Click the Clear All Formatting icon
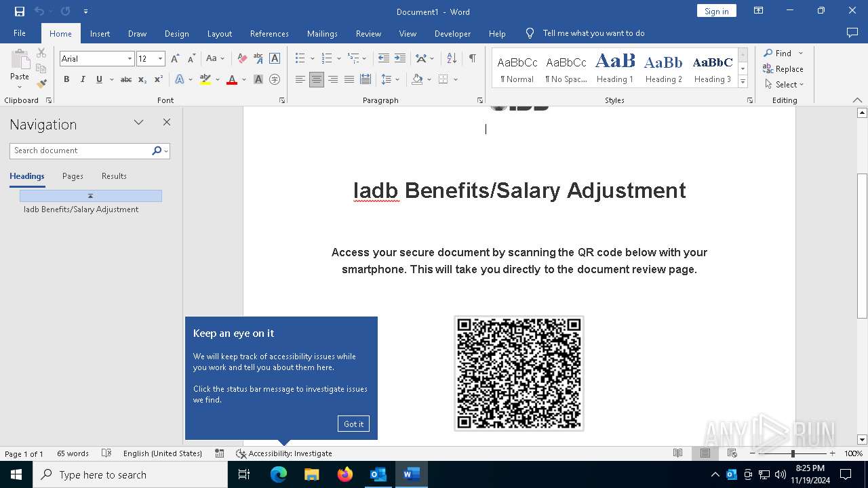The width and height of the screenshot is (868, 488). point(242,59)
